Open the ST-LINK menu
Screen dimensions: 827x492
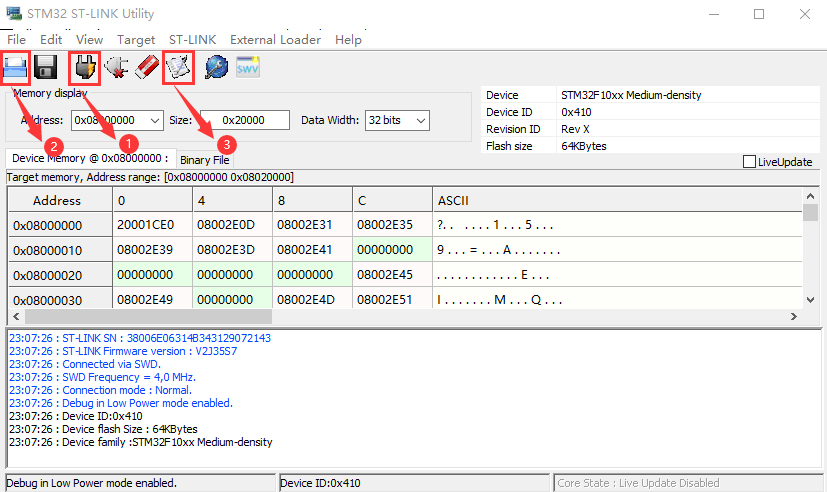190,40
